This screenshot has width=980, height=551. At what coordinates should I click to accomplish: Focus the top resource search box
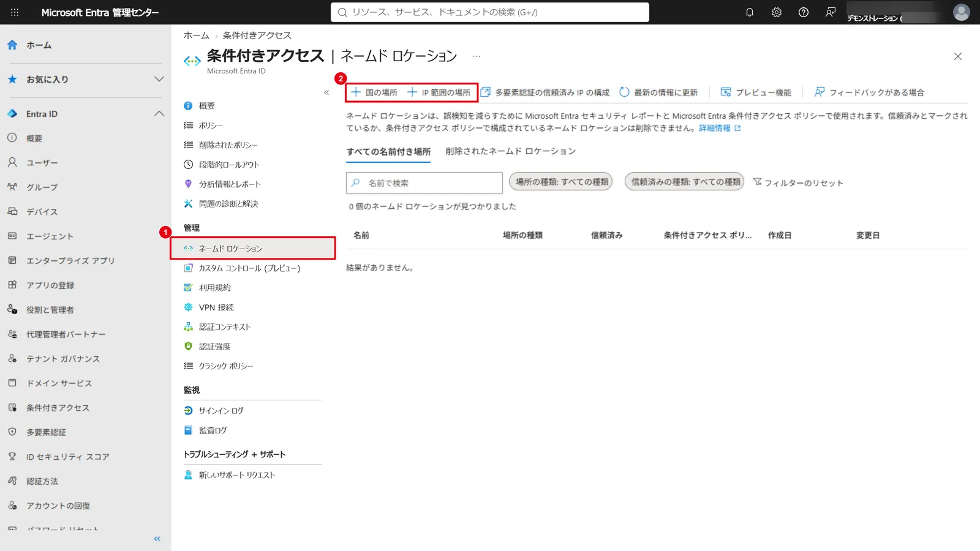point(490,12)
